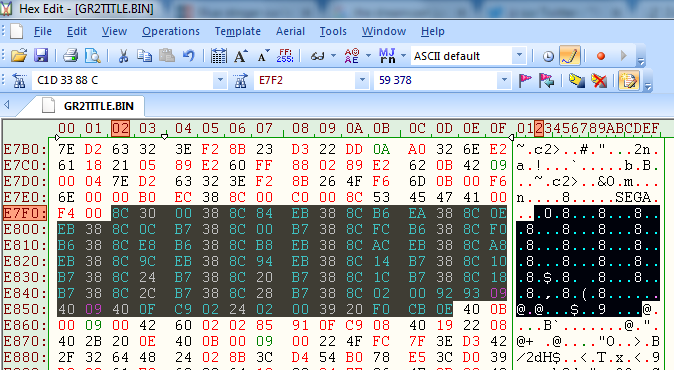
Task: Increase font size with large A icon
Action: coord(241,56)
